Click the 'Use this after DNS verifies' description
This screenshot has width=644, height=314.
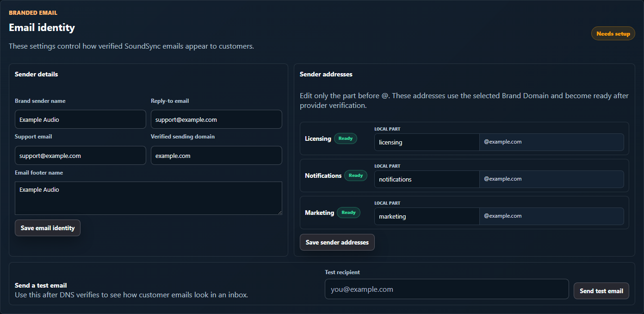(131, 295)
